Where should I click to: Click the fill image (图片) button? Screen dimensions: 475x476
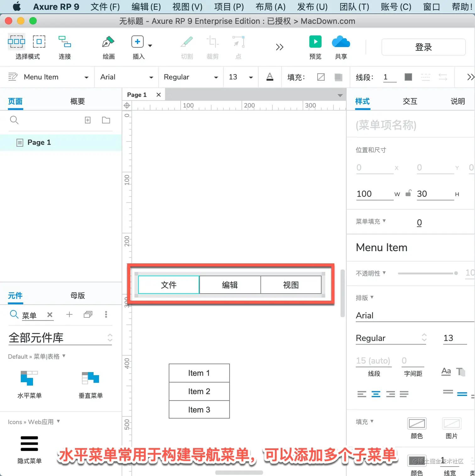[451, 424]
